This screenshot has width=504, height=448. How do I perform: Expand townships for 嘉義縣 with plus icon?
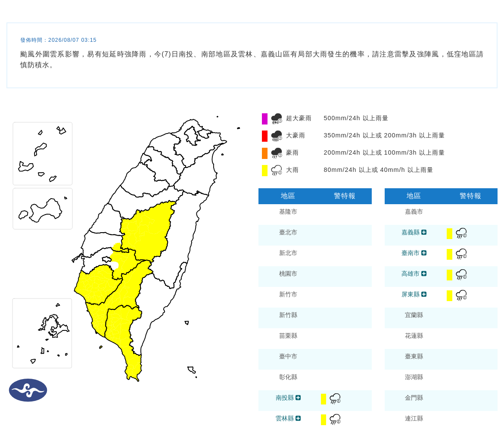point(424,232)
